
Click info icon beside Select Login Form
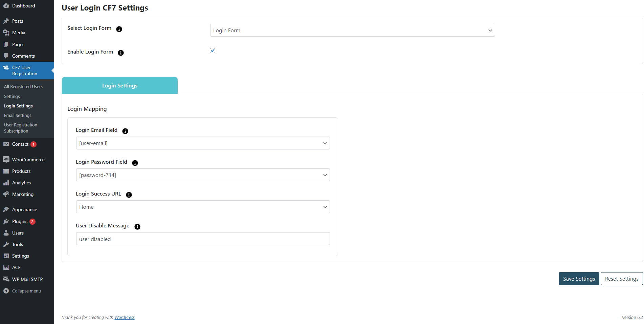point(119,29)
